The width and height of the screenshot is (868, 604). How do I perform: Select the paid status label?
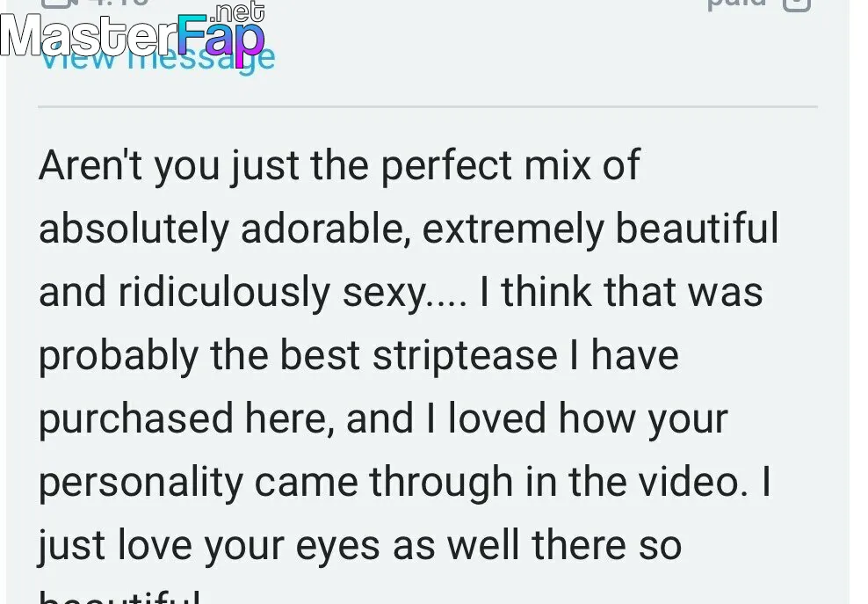(x=737, y=4)
